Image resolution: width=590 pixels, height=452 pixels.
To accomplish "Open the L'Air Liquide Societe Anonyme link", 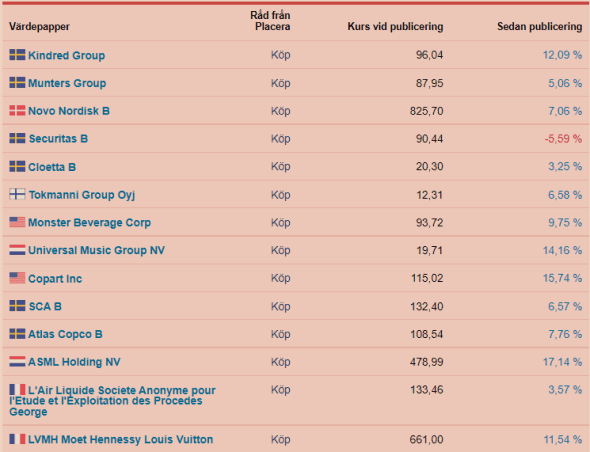I will [113, 401].
